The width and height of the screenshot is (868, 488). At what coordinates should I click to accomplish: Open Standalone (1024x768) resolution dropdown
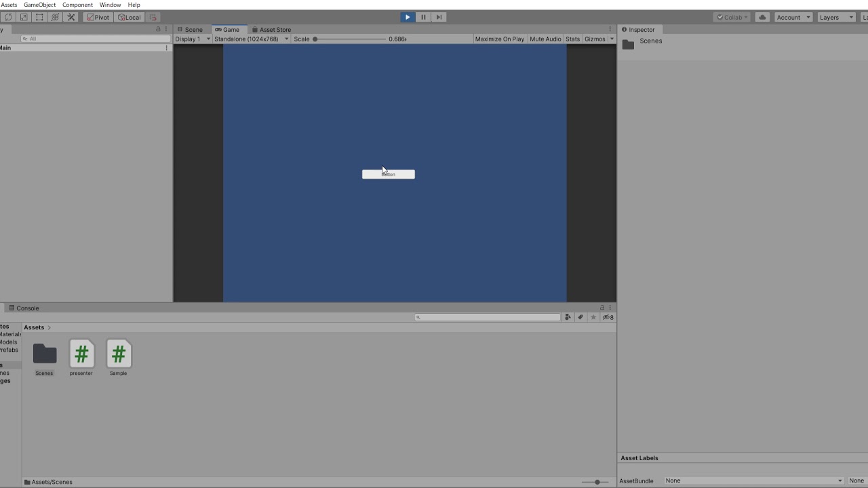[x=251, y=39]
